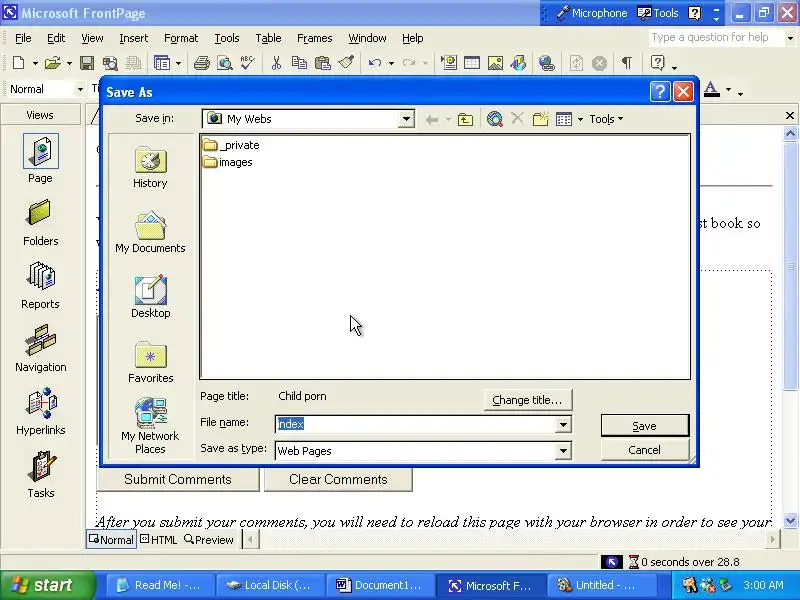Click the Undo arrow icon

375,63
